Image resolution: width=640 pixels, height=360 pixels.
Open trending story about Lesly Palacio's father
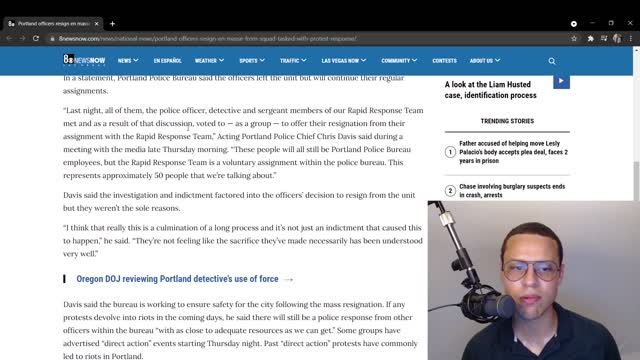click(x=513, y=152)
